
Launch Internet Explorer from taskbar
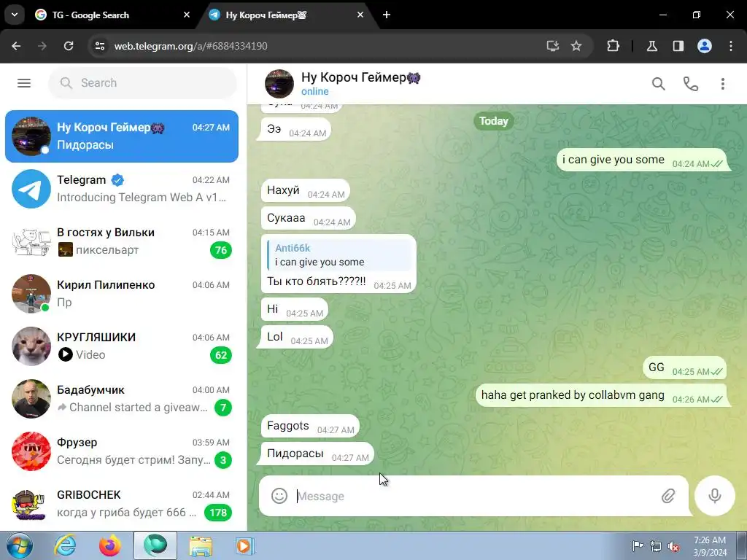65,545
